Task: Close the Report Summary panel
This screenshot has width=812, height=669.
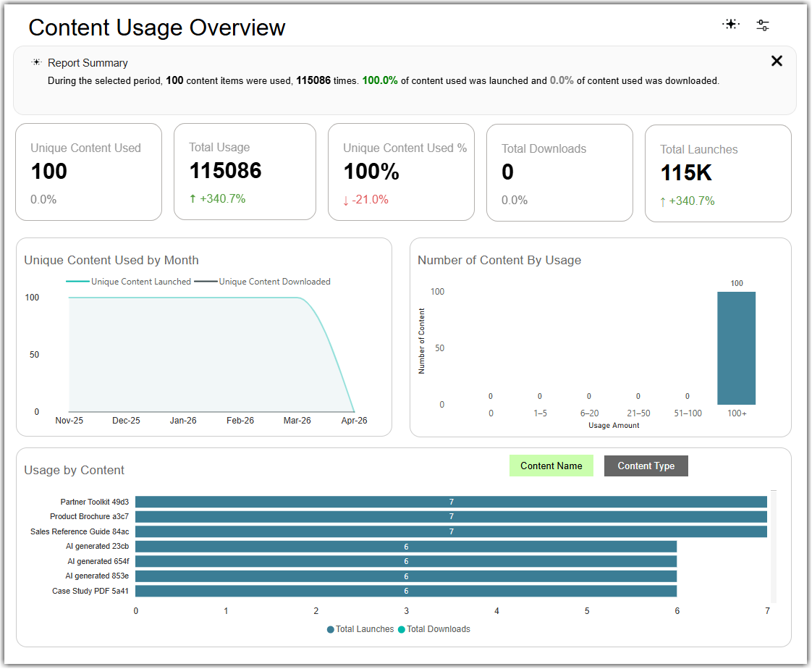Action: pos(777,61)
